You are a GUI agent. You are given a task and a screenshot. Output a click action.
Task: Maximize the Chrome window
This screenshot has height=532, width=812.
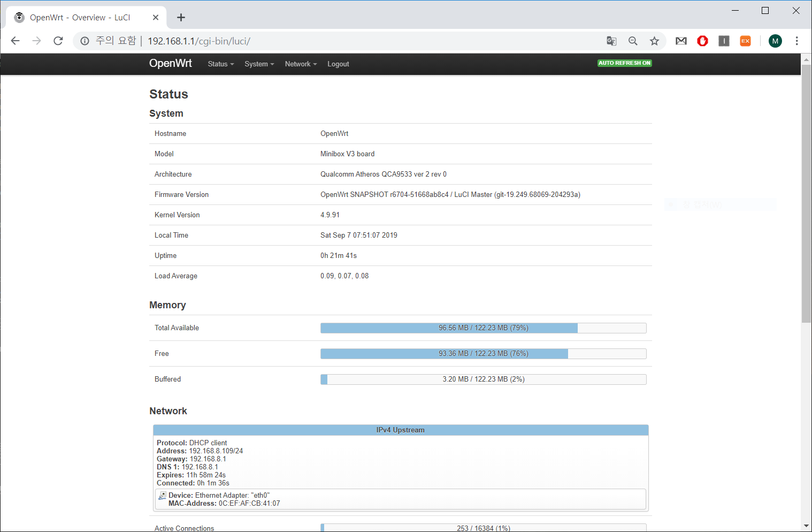point(765,10)
